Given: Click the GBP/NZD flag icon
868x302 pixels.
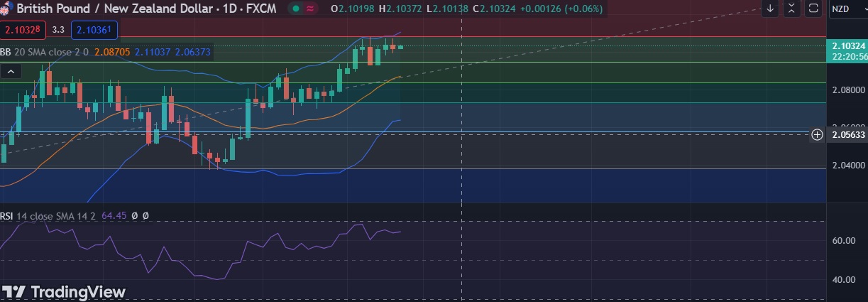Looking at the screenshot, I should tap(6, 9).
